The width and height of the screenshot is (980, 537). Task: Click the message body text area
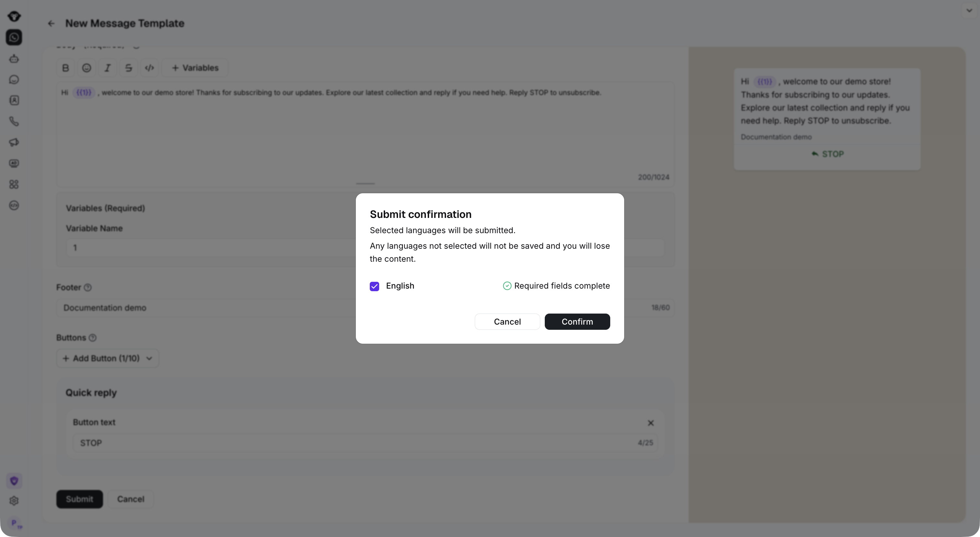tap(365, 134)
